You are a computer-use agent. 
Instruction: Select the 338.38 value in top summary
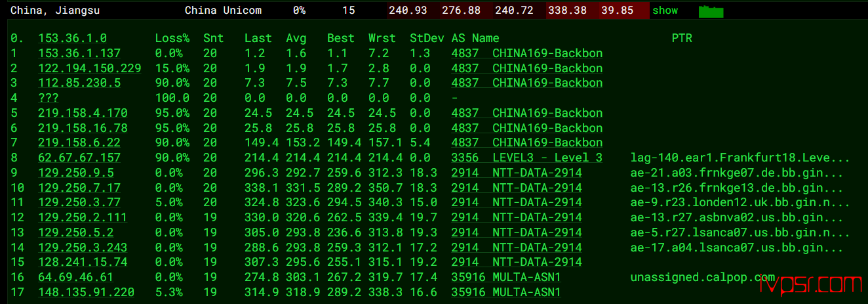pyautogui.click(x=567, y=11)
